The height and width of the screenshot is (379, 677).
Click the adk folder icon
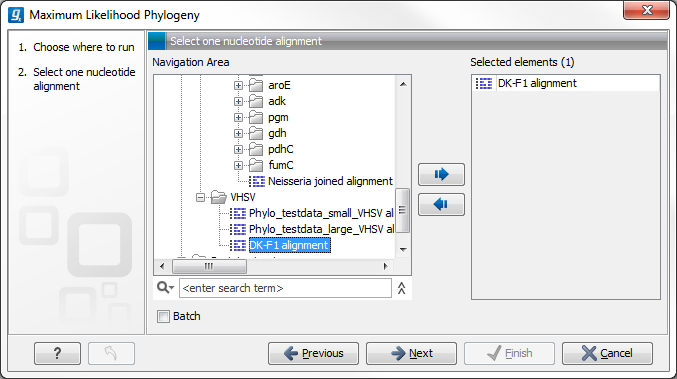[x=256, y=101]
